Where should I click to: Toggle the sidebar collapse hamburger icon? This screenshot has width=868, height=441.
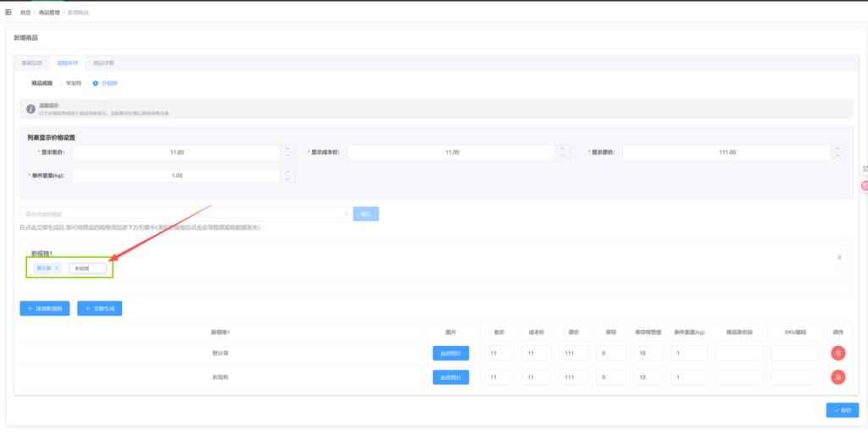(8, 12)
